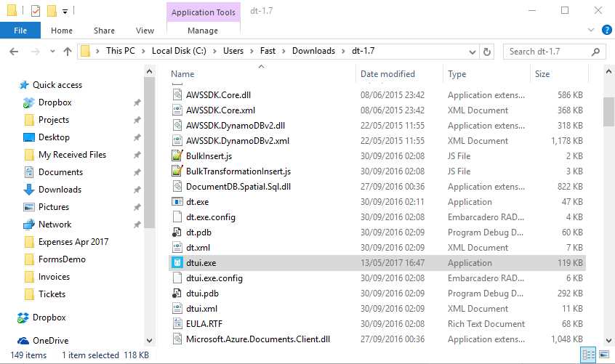The image size is (615, 364).
Task: Click the Properties checkmark icon in title bar
Action: 36,11
